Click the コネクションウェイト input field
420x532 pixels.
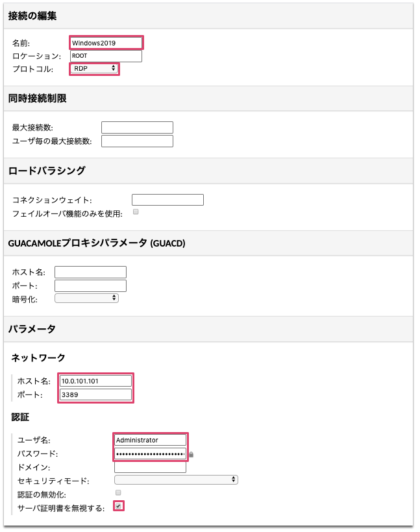coord(167,200)
